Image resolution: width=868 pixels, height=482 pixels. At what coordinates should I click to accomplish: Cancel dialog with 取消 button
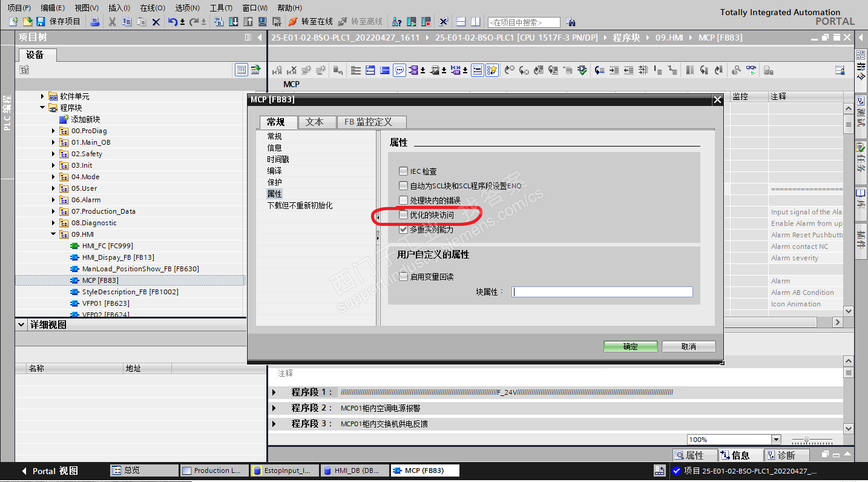[689, 346]
